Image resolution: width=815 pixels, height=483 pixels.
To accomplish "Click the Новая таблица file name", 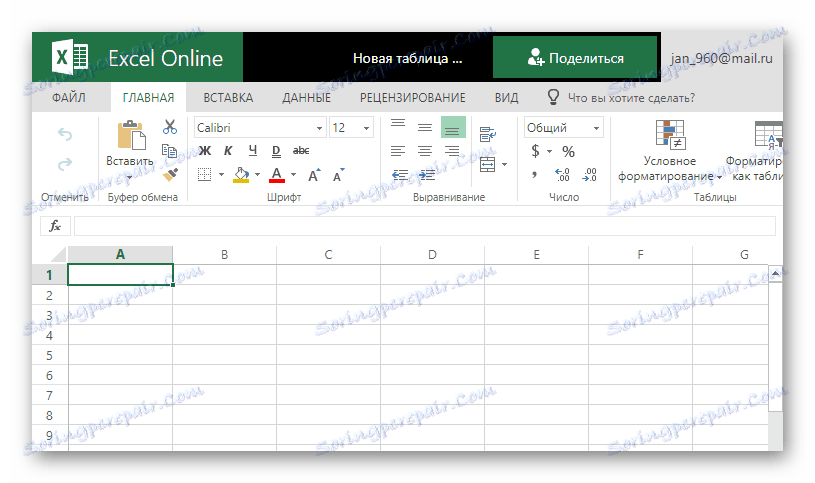I will coord(407,58).
